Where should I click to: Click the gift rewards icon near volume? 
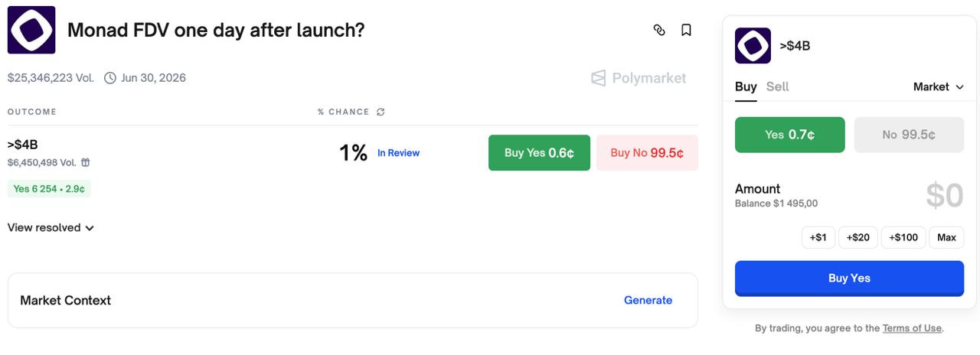[x=86, y=162]
